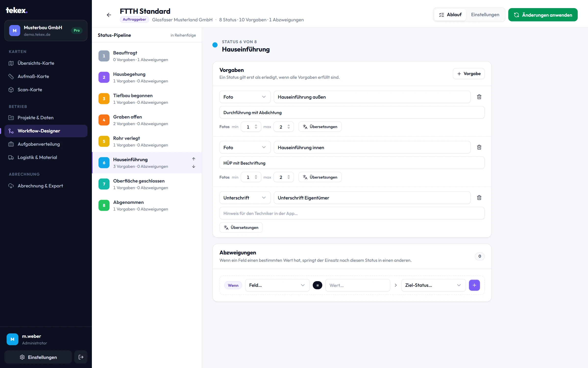This screenshot has height=368, width=588.
Task: Open the Musterbau GmbH workspace switcher
Action: pyautogui.click(x=46, y=31)
